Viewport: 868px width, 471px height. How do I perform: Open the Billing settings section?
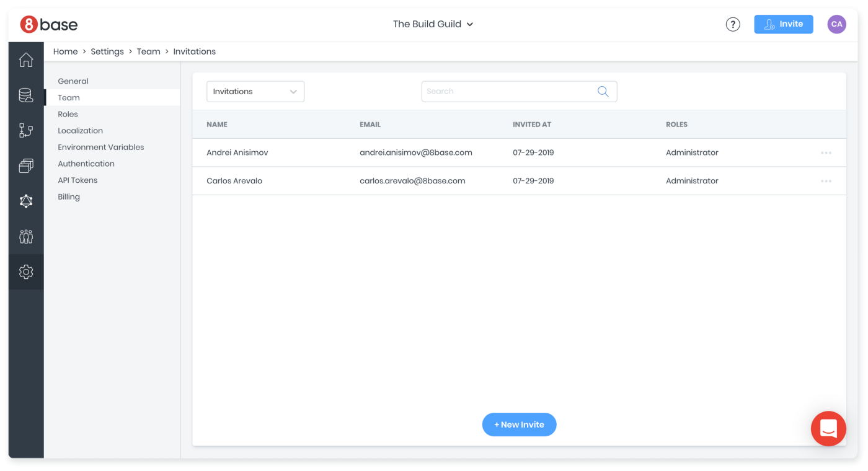coord(68,196)
